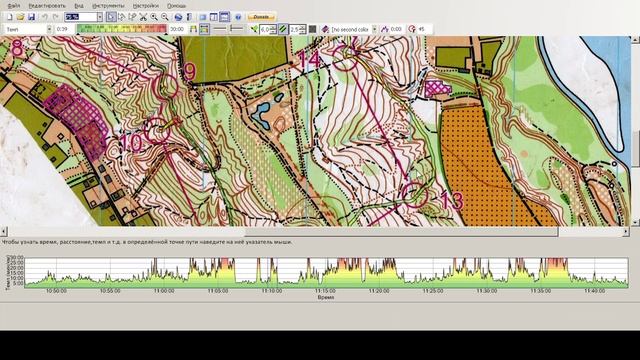Viewport: 640px width, 360px height.
Task: Click the second color-coding icon
Action: pyautogui.click(x=325, y=29)
